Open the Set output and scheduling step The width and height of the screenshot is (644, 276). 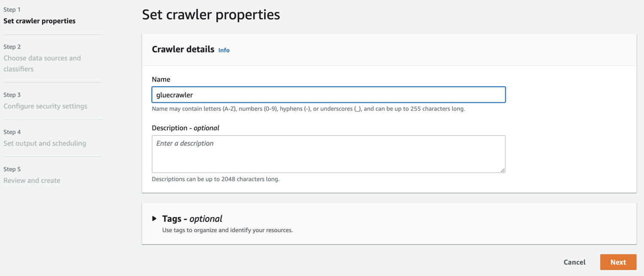[45, 143]
